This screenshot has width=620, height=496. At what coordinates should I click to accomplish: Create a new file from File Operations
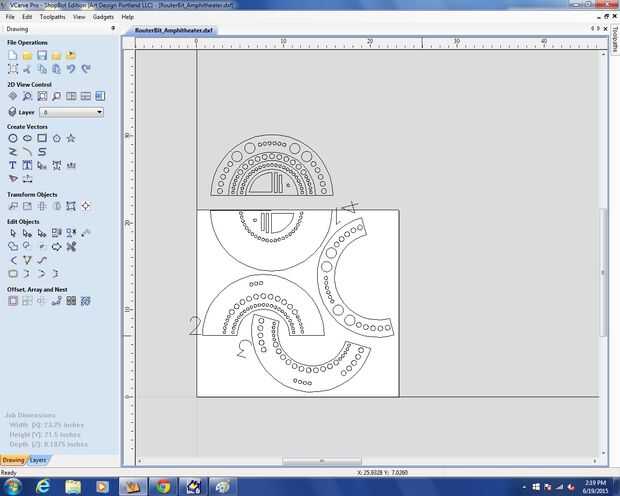[13, 55]
